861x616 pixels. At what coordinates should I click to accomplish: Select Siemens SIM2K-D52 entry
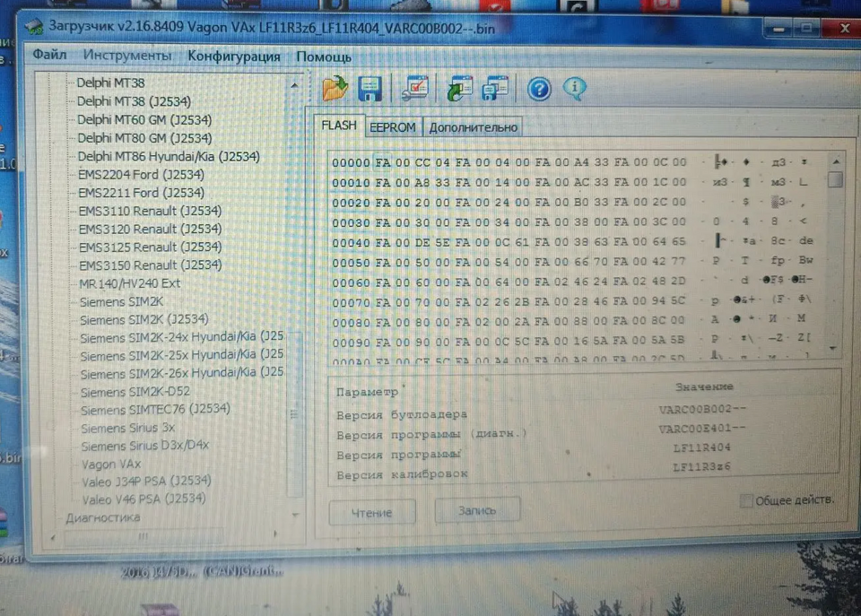click(135, 392)
